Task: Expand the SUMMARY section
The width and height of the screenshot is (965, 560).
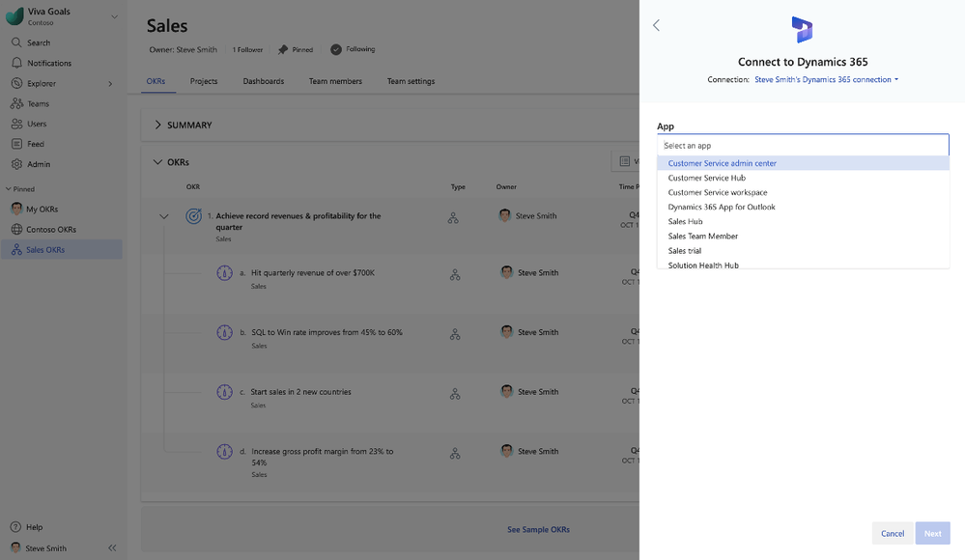Action: pos(157,125)
